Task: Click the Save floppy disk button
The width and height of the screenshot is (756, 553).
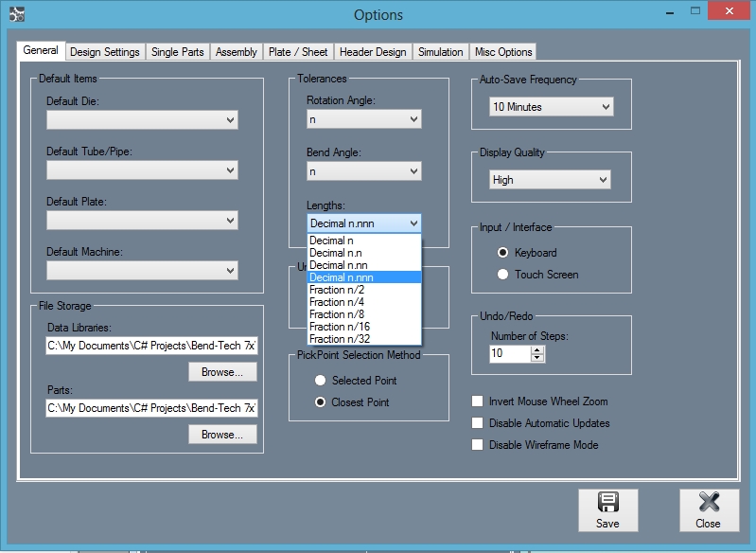Action: pyautogui.click(x=607, y=509)
